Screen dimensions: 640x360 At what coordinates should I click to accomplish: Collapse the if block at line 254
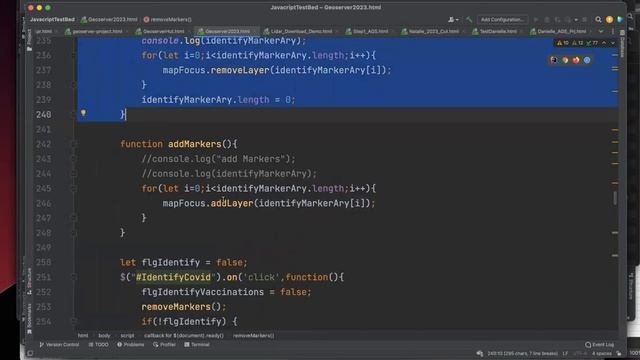point(74,322)
